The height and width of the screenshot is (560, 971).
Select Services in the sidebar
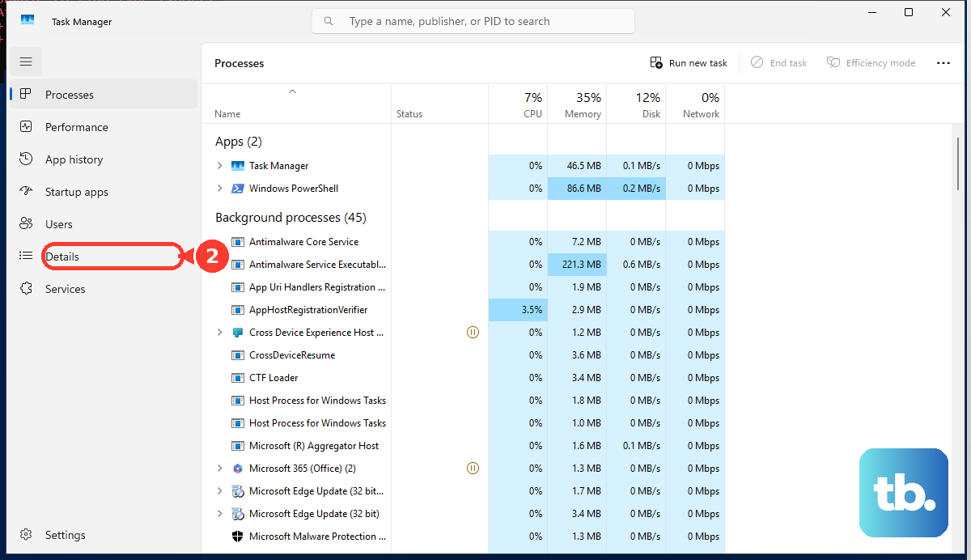click(x=104, y=289)
